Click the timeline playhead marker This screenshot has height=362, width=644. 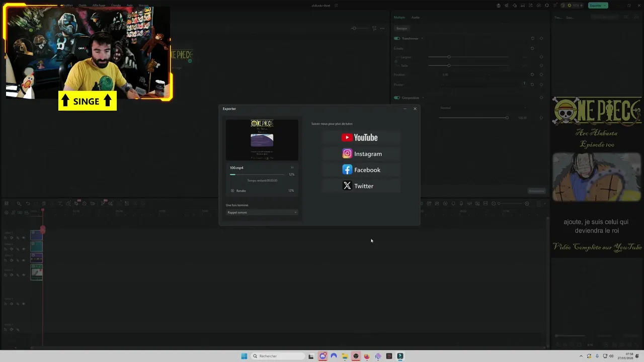[43, 210]
